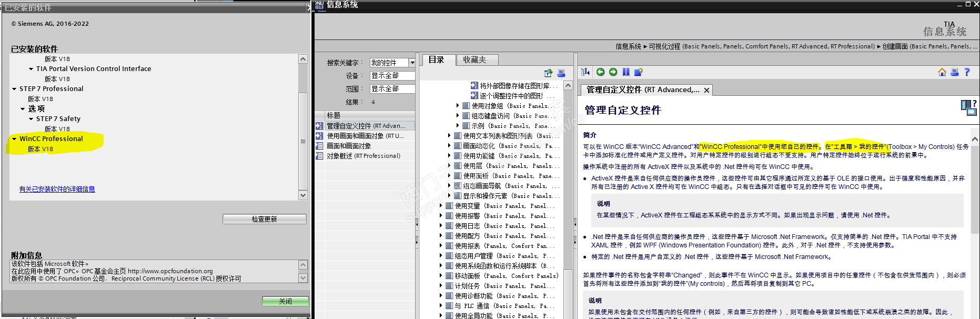Screen dimensions: 980x319
Task: Click the 检查更新 button
Action: coord(265,219)
